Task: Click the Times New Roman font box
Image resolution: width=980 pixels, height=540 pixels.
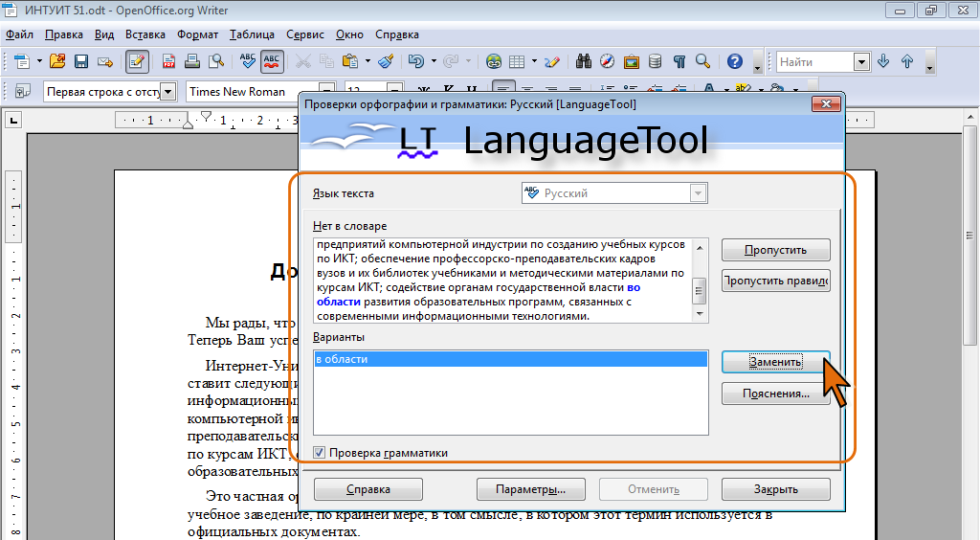Action: (x=253, y=92)
